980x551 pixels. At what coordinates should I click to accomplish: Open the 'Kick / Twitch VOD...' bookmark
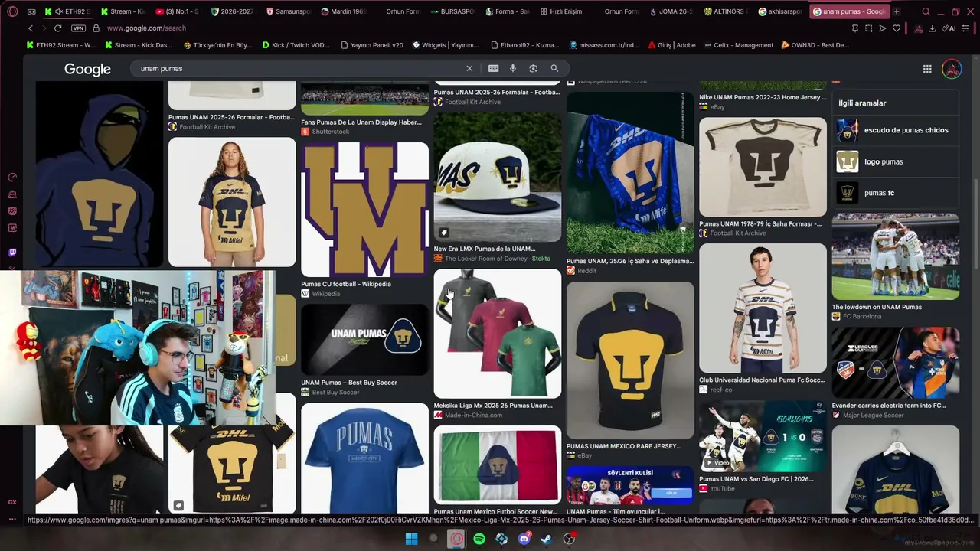click(x=295, y=45)
